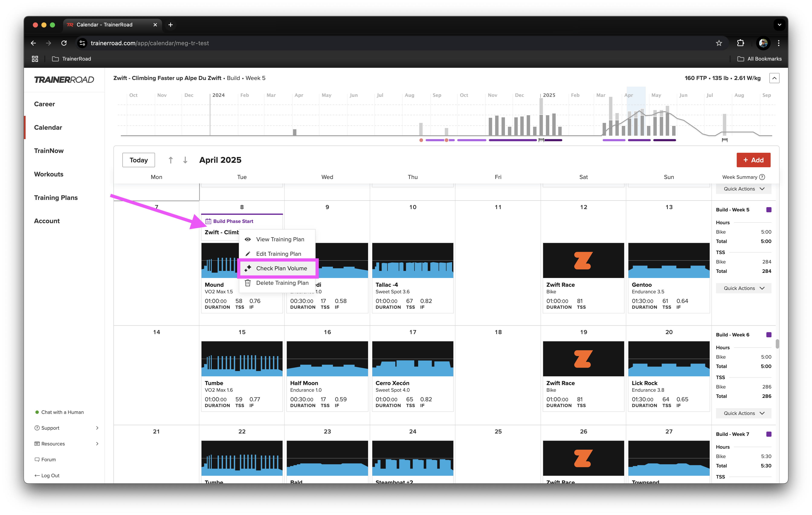
Task: Collapse the career timeline chart panel
Action: coord(774,78)
